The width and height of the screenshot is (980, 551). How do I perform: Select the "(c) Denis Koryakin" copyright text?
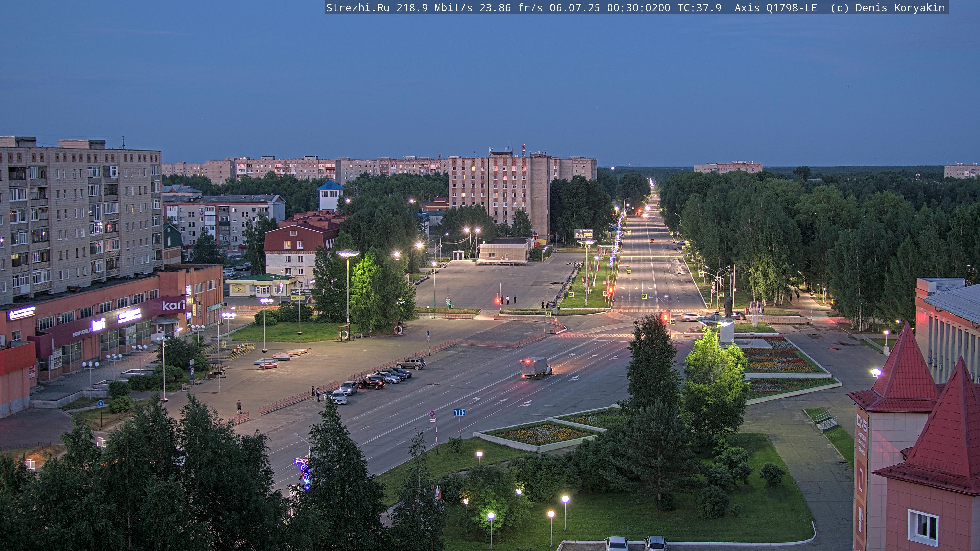[x=888, y=8]
